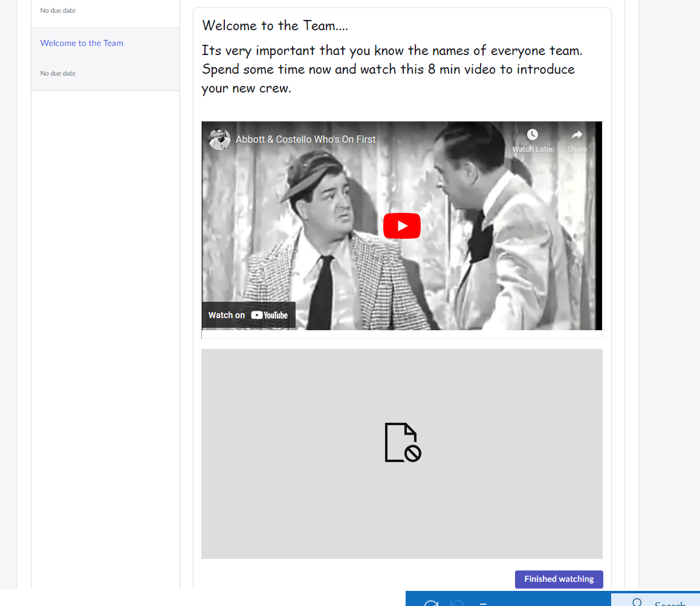Click Watch on YouTube button
Screen dimensions: 700x606
coord(248,315)
